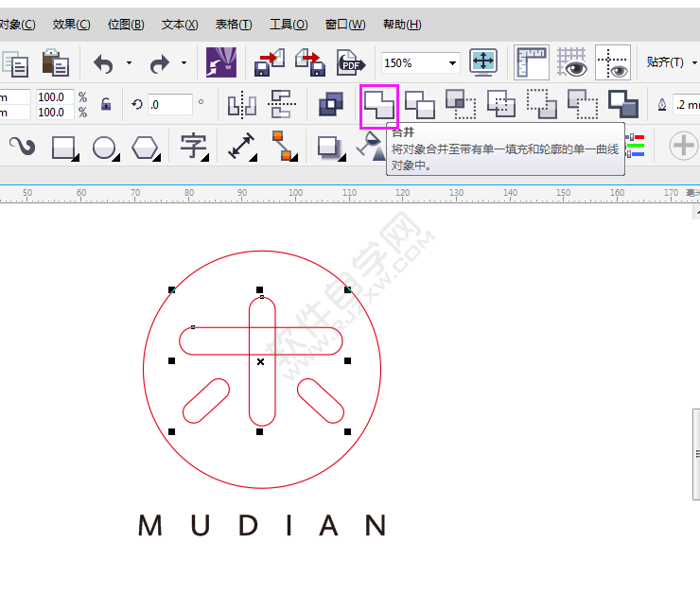
Task: Toggle the lock ratio padlock
Action: coord(106,104)
